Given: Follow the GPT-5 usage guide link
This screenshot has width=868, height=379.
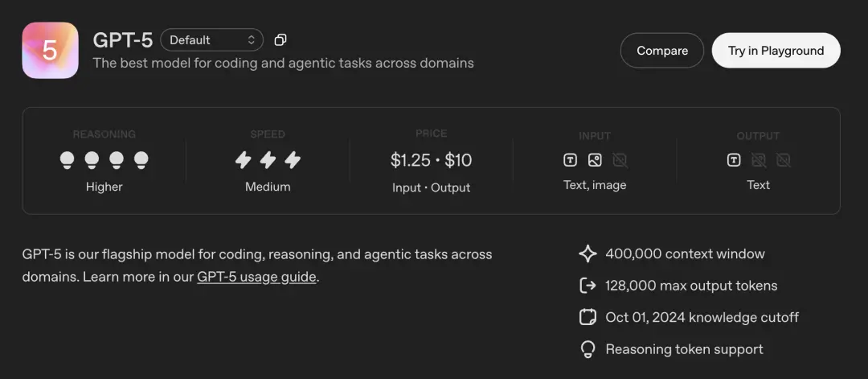Looking at the screenshot, I should click(256, 277).
